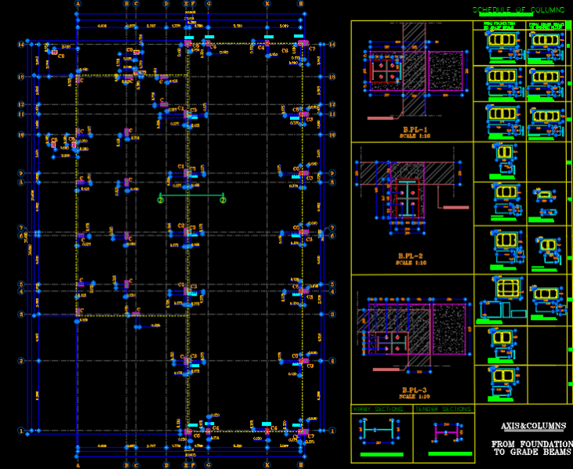Viewport: 573px width, 469px height.
Task: Select the magenta Tender H-section drawing
Action: coord(447,432)
